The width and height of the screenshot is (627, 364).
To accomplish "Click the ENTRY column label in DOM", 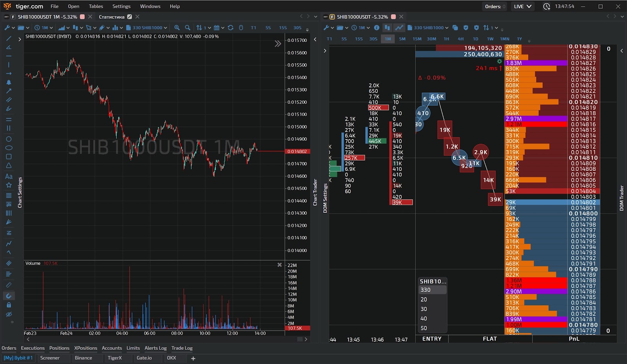I will pyautogui.click(x=432, y=339).
